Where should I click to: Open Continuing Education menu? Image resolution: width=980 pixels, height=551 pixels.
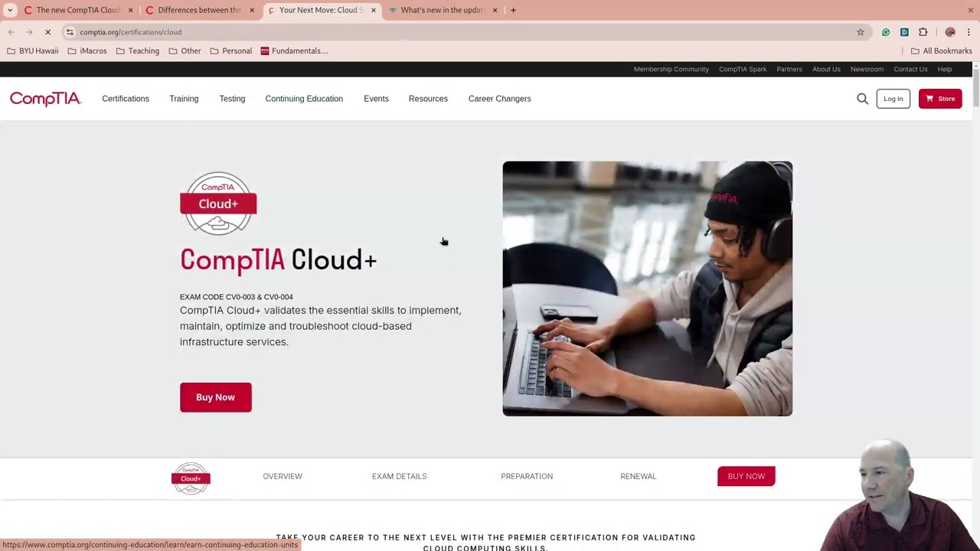(304, 99)
